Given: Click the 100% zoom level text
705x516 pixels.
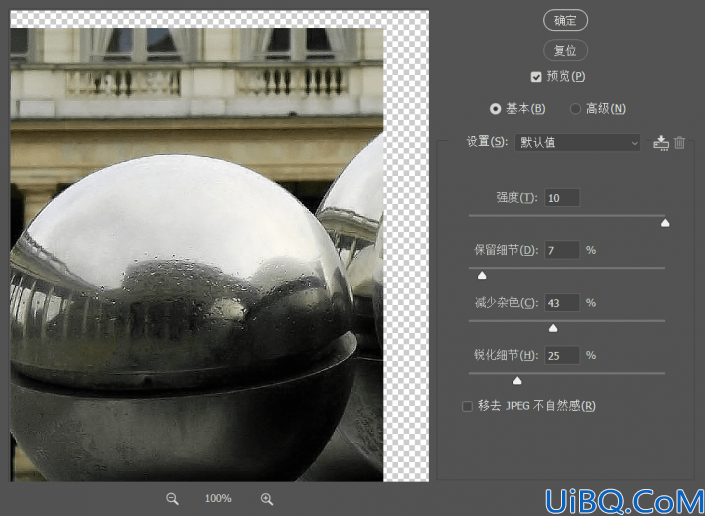Looking at the screenshot, I should click(218, 498).
